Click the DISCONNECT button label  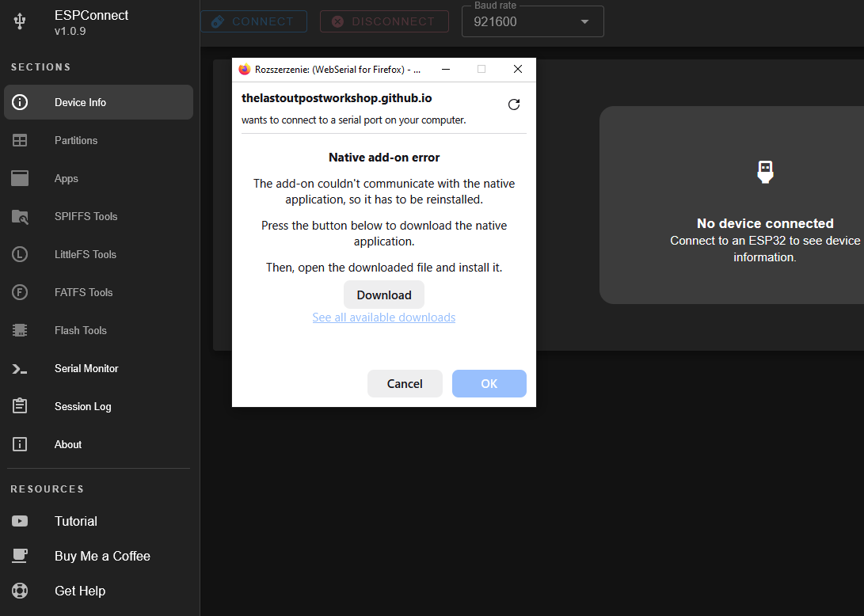point(394,21)
